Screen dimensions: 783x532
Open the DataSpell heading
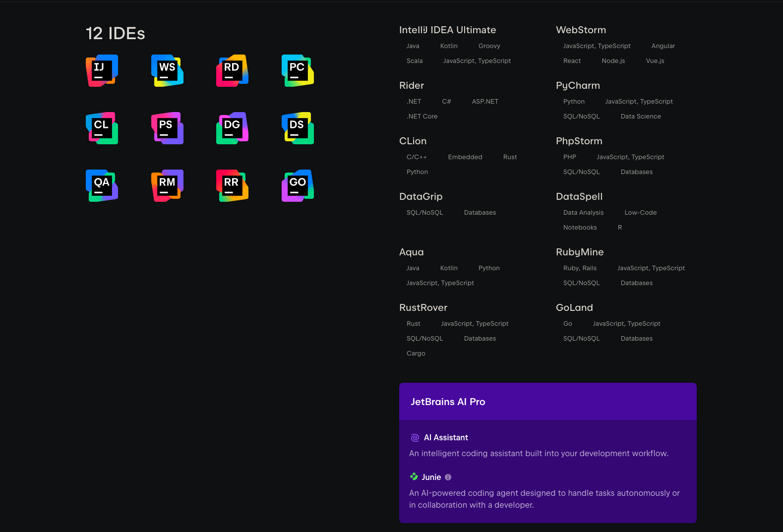pos(579,197)
